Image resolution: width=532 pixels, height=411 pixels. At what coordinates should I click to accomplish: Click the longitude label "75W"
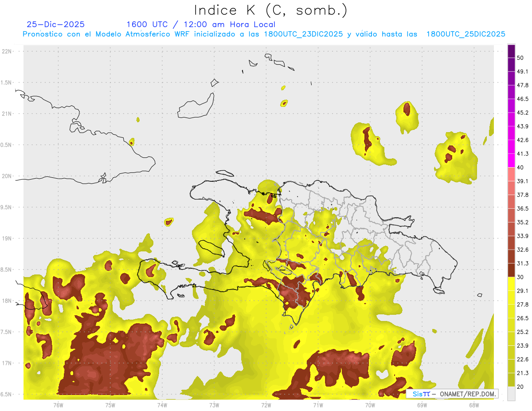pyautogui.click(x=110, y=405)
